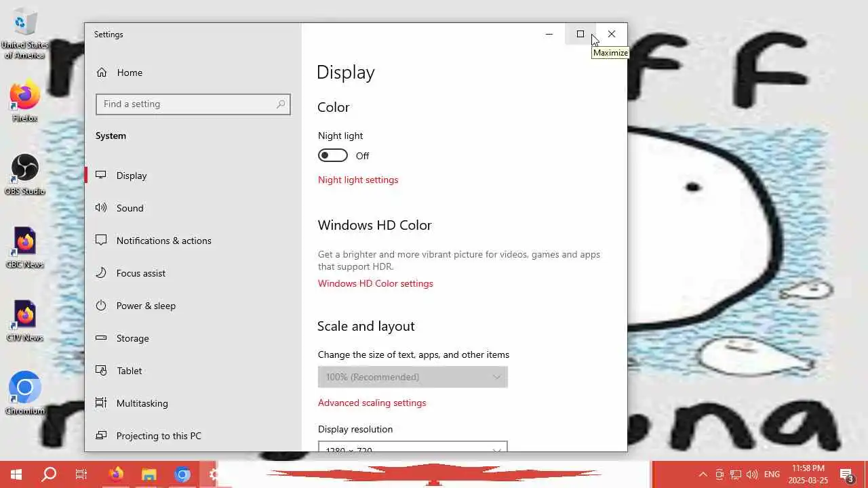Viewport: 868px width, 488px height.
Task: Launch Firefox from the taskbar
Action: coord(116,474)
